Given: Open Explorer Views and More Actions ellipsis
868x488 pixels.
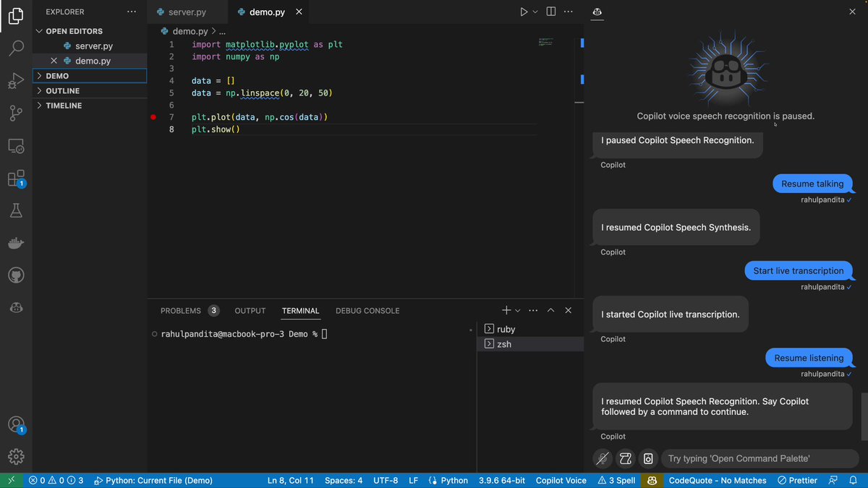Looking at the screenshot, I should [x=131, y=12].
